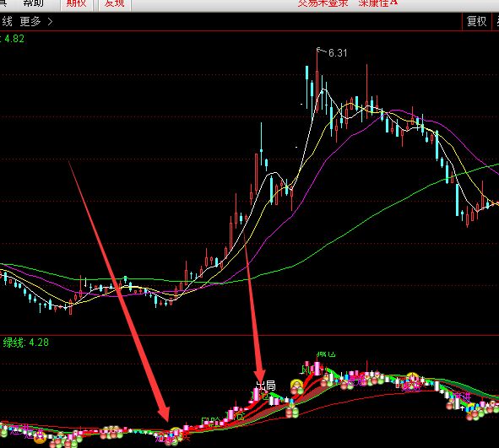
Task: Select the 绿线 4.28 indicator label
Action: click(x=26, y=343)
